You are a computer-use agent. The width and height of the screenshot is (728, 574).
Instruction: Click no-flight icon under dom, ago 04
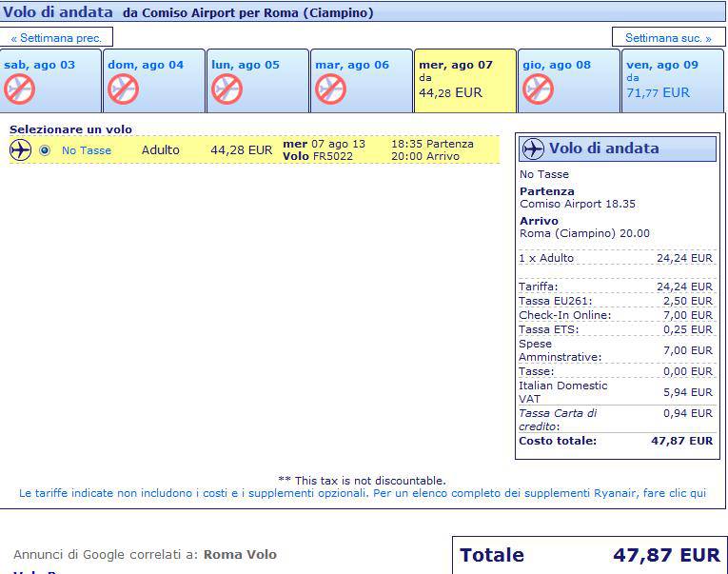click(123, 89)
